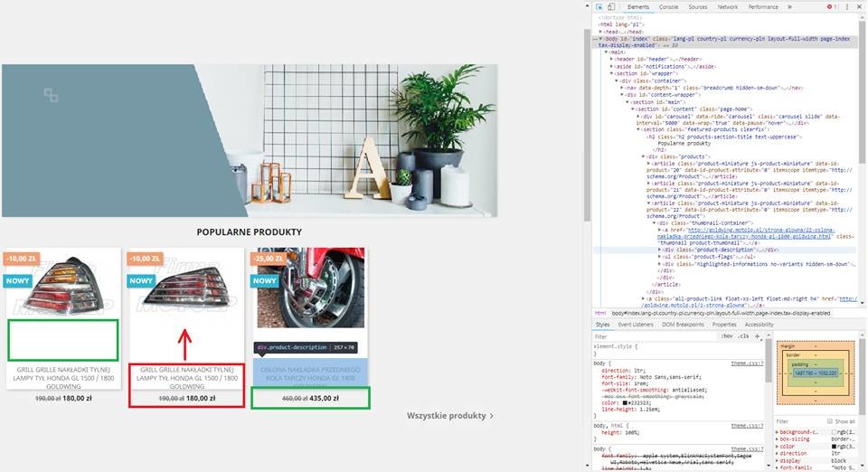868x472 pixels.
Task: Open theme.css:7 link beside first body rule
Action: coord(748,363)
